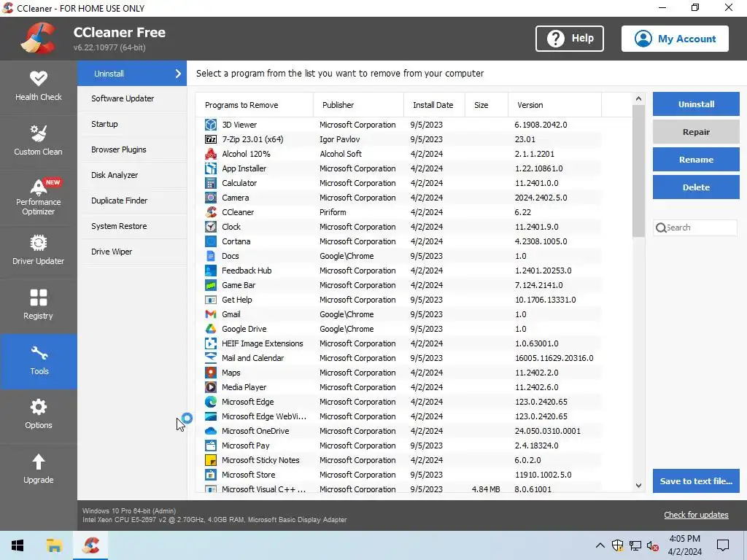This screenshot has height=560, width=747.
Task: Open the Custom Clean section
Action: point(39,141)
